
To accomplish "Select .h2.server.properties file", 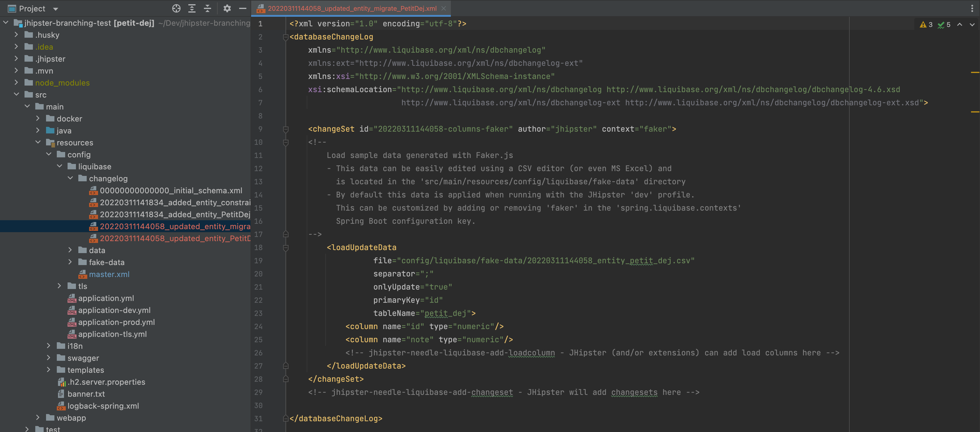I will [106, 382].
